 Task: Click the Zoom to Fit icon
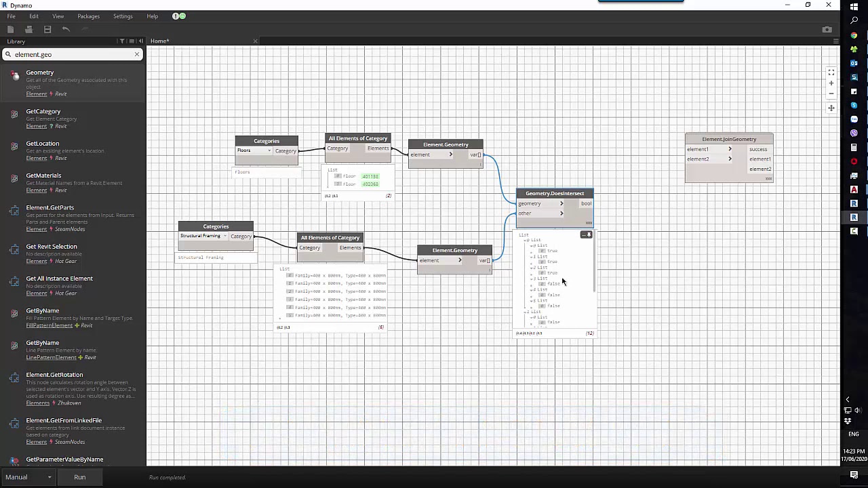pos(831,73)
